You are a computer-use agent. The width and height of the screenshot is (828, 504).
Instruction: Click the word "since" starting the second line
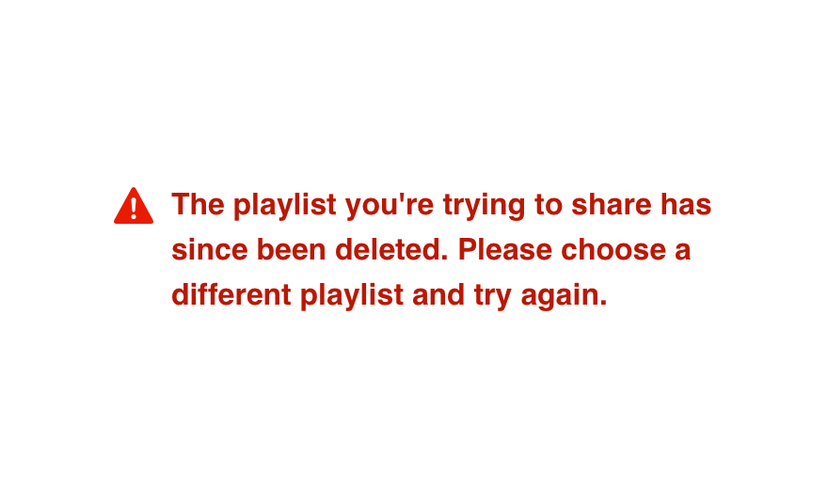pyautogui.click(x=210, y=249)
